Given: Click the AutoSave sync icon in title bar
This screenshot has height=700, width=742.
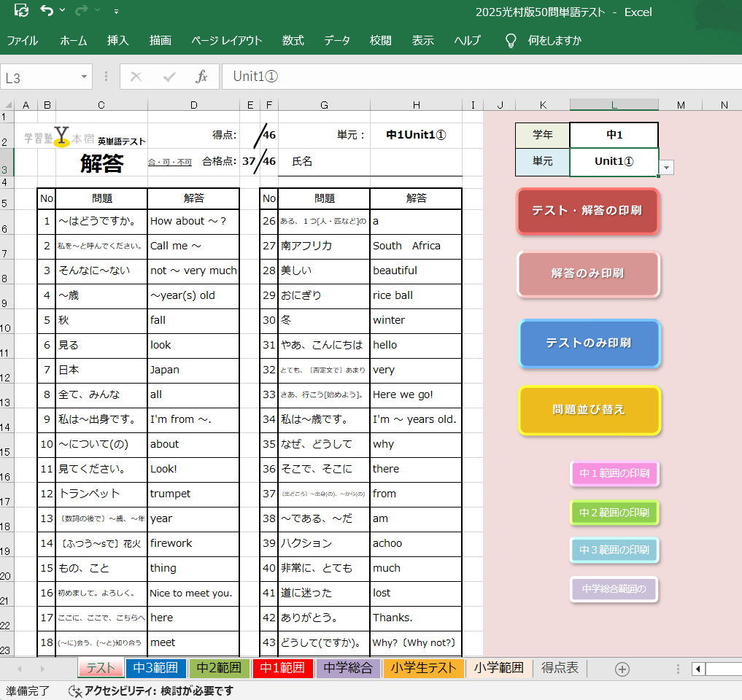Looking at the screenshot, I should point(22,11).
